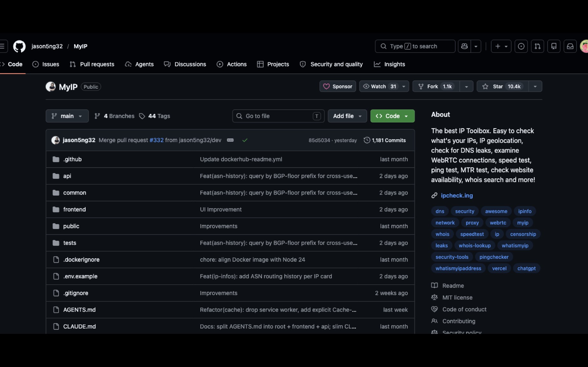Open the Star lists dropdown arrow
This screenshot has width=588, height=367.
point(535,87)
